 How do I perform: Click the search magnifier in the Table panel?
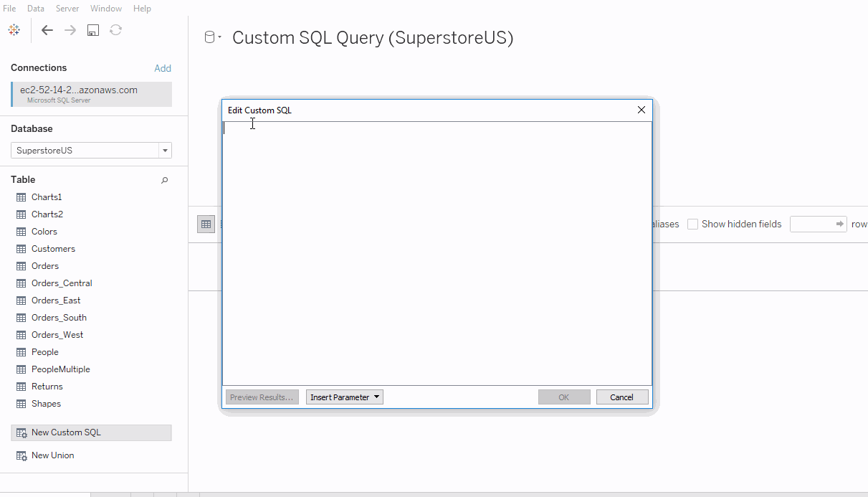(164, 180)
